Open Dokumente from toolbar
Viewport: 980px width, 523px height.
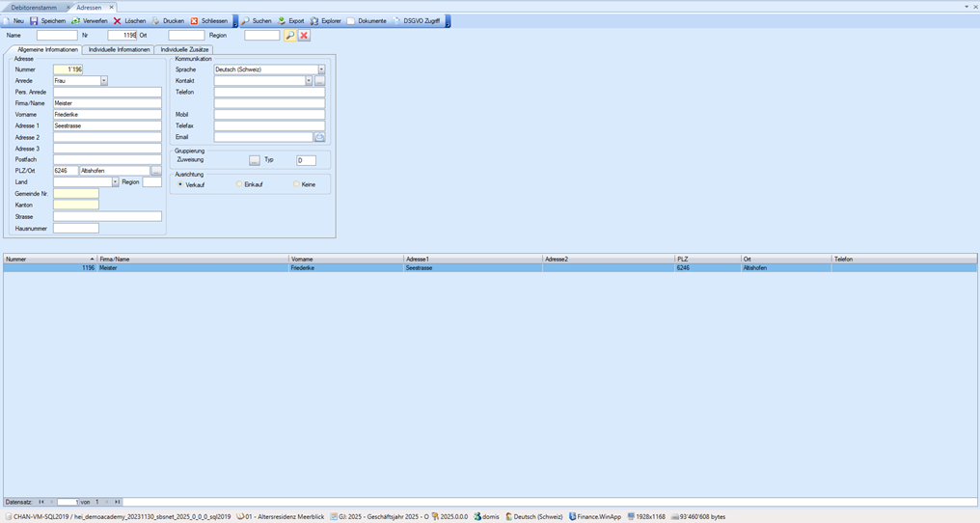pos(367,20)
